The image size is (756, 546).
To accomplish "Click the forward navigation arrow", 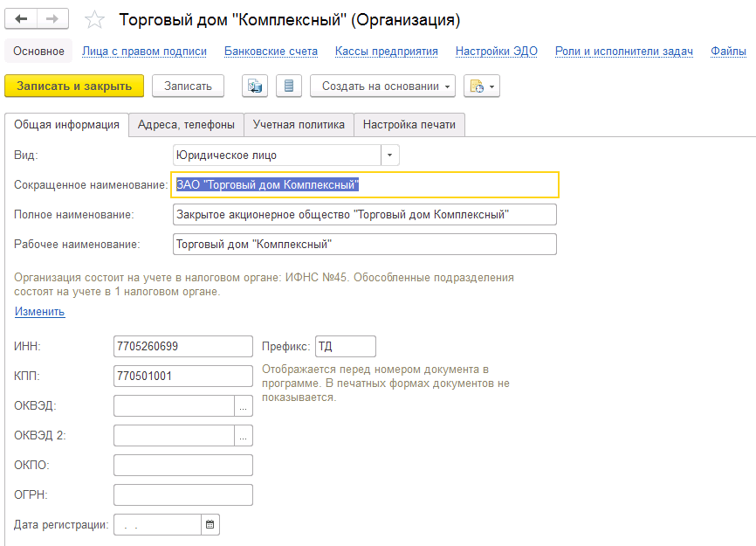I will pos(52,19).
